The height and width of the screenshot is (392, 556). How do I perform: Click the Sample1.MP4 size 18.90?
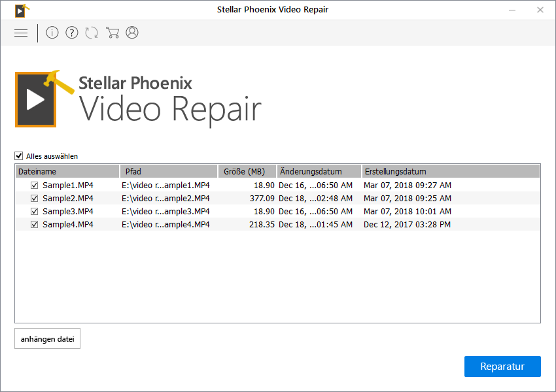tap(264, 185)
